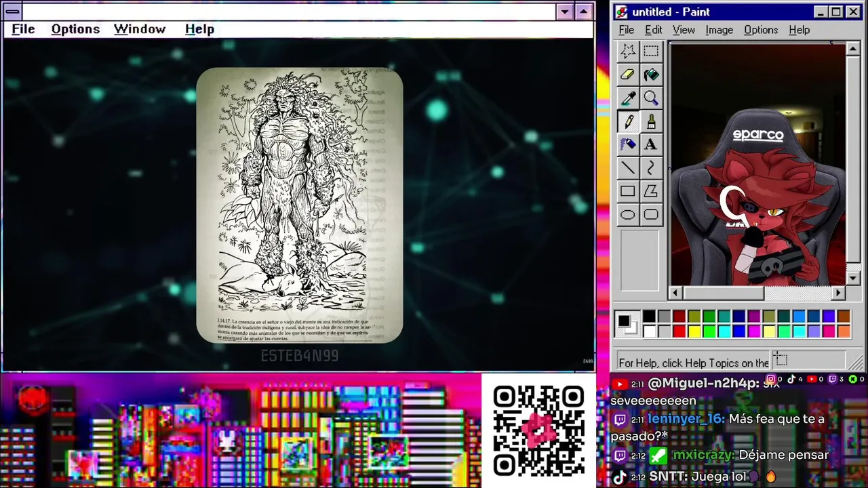The width and height of the screenshot is (868, 488).
Task: Select the brown swatch in the palette
Action: point(843,317)
